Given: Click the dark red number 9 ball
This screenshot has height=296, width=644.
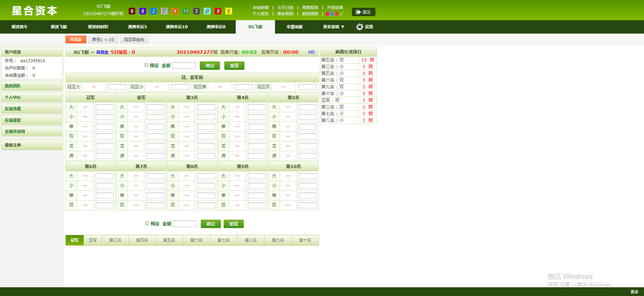Looking at the screenshot, I should tap(132, 11).
